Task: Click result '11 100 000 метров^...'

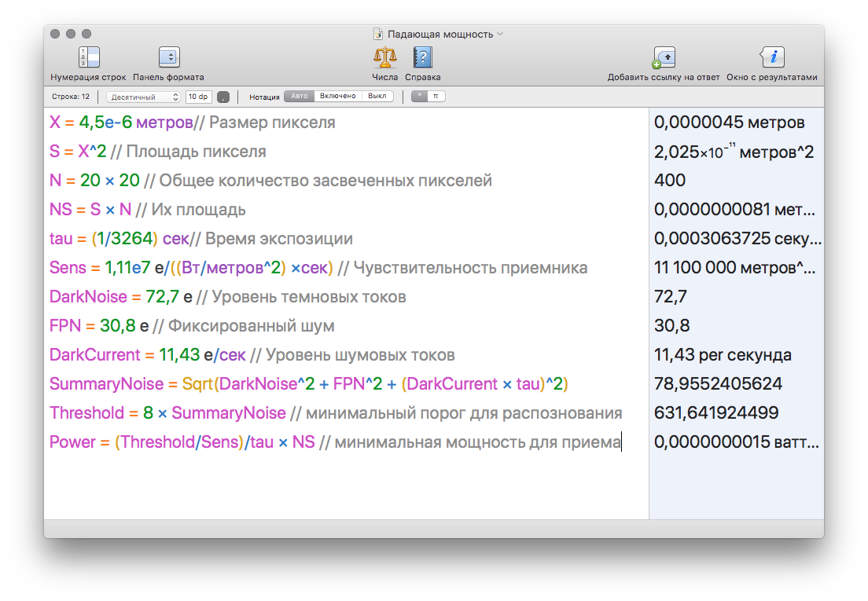Action: (x=734, y=268)
